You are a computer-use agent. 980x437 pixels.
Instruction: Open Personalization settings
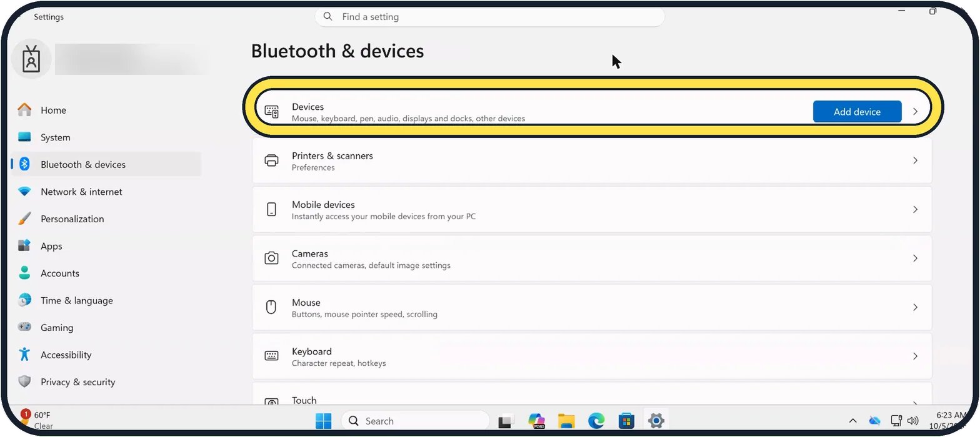[x=106, y=219]
